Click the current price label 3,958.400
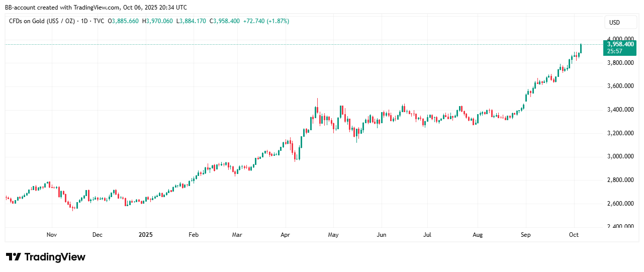The height and width of the screenshot is (272, 644). click(620, 44)
